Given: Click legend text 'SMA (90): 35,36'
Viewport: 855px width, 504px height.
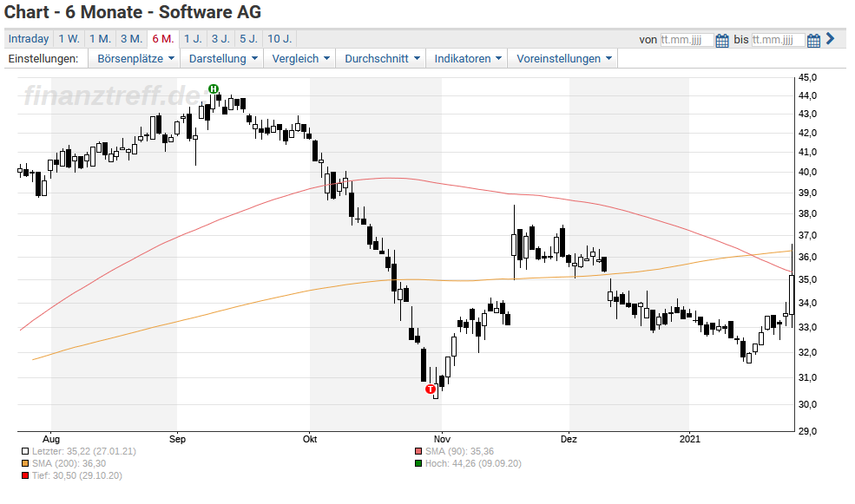Looking at the screenshot, I should click(460, 451).
